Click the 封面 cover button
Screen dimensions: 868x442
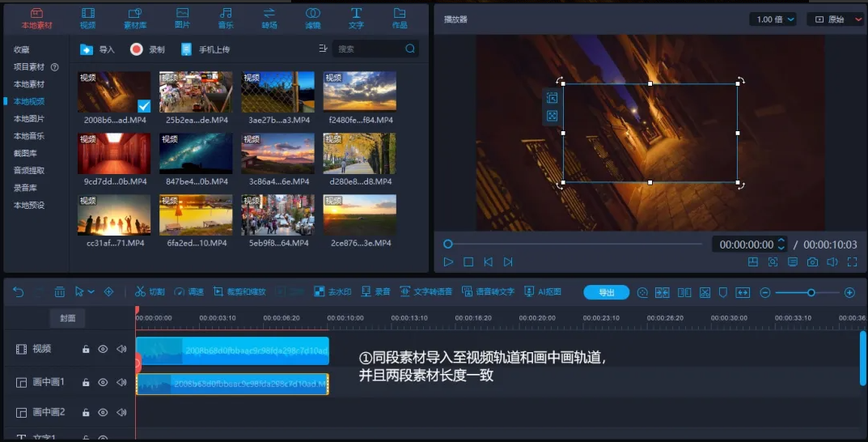tap(67, 318)
